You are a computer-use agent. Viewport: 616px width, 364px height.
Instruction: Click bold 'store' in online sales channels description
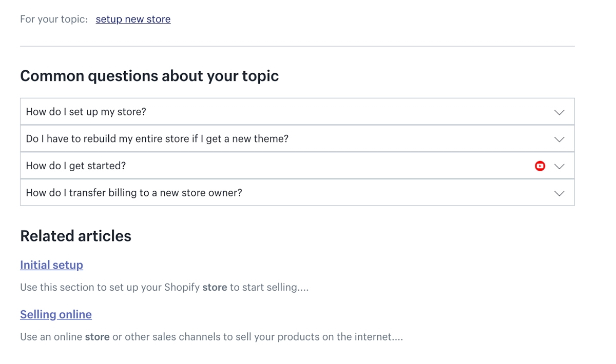[x=97, y=337]
